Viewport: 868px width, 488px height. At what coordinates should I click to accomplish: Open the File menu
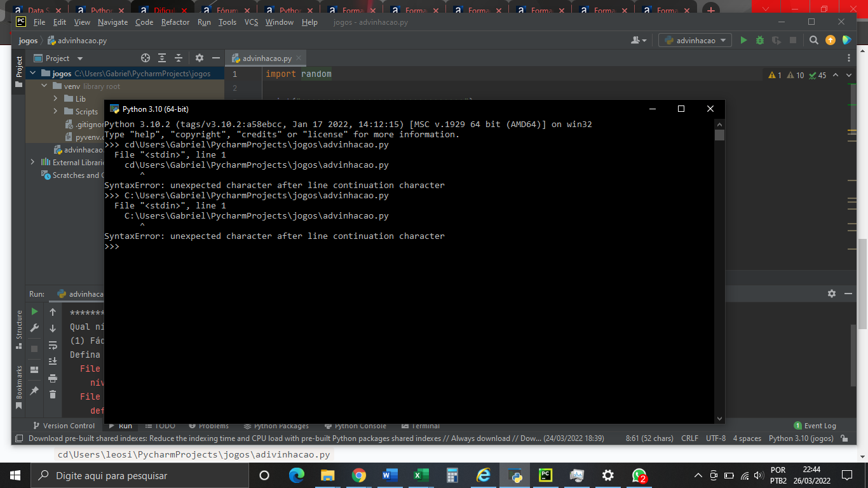[39, 22]
